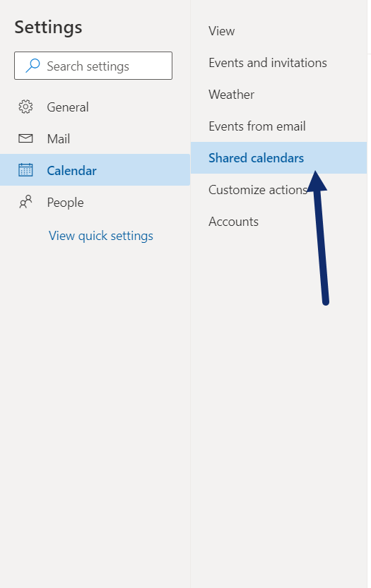371x588 pixels.
Task: Open the General settings category
Action: [x=95, y=107]
